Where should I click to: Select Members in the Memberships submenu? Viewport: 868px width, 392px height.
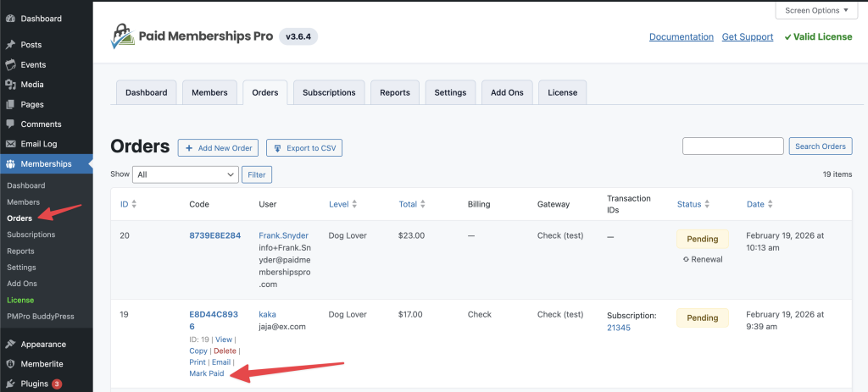coord(24,202)
